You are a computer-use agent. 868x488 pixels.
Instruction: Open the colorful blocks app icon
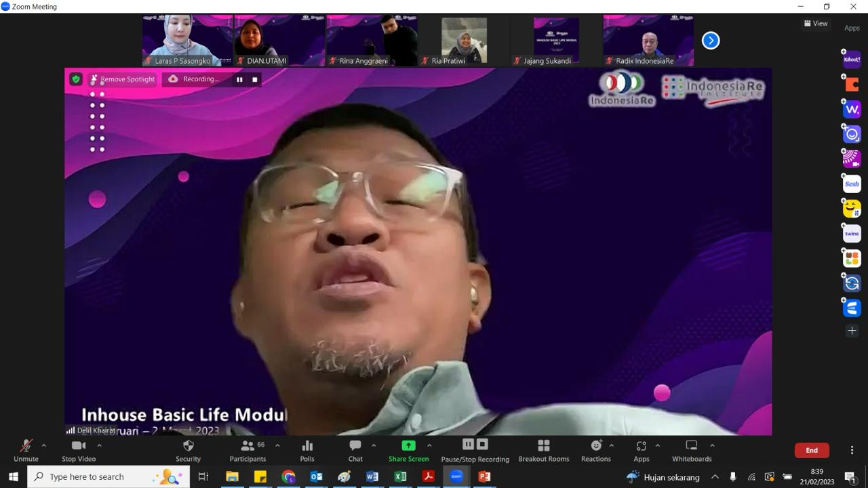(x=852, y=258)
